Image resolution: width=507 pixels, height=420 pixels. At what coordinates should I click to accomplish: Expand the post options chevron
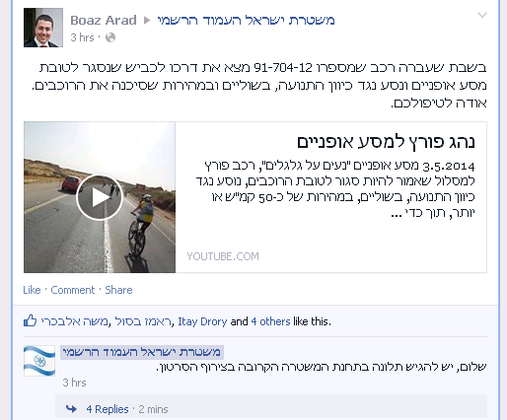click(x=482, y=15)
